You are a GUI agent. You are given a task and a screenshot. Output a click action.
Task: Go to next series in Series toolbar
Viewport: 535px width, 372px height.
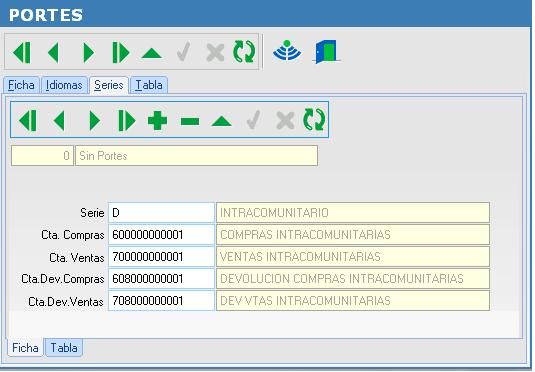point(95,120)
